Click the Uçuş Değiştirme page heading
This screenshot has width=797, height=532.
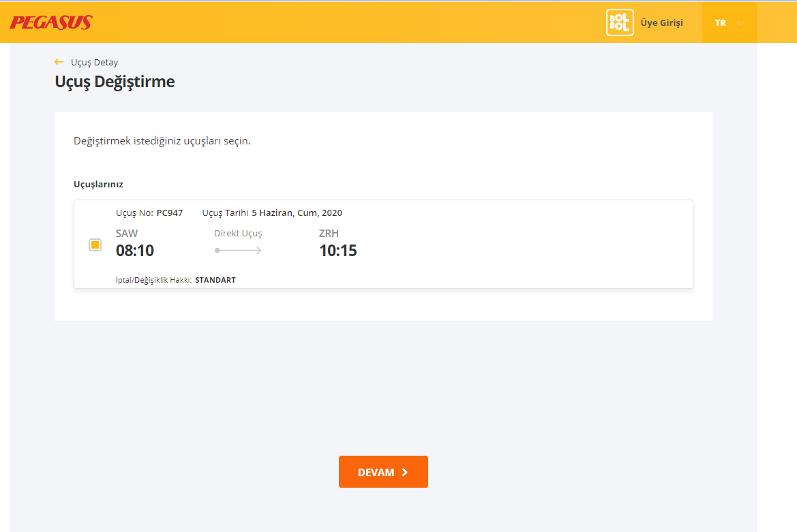(x=115, y=82)
